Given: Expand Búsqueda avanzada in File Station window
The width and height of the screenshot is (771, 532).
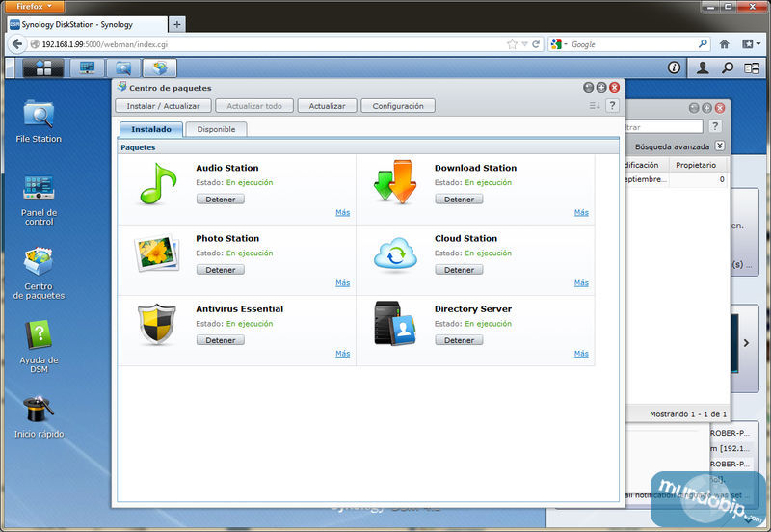Looking at the screenshot, I should (x=720, y=146).
